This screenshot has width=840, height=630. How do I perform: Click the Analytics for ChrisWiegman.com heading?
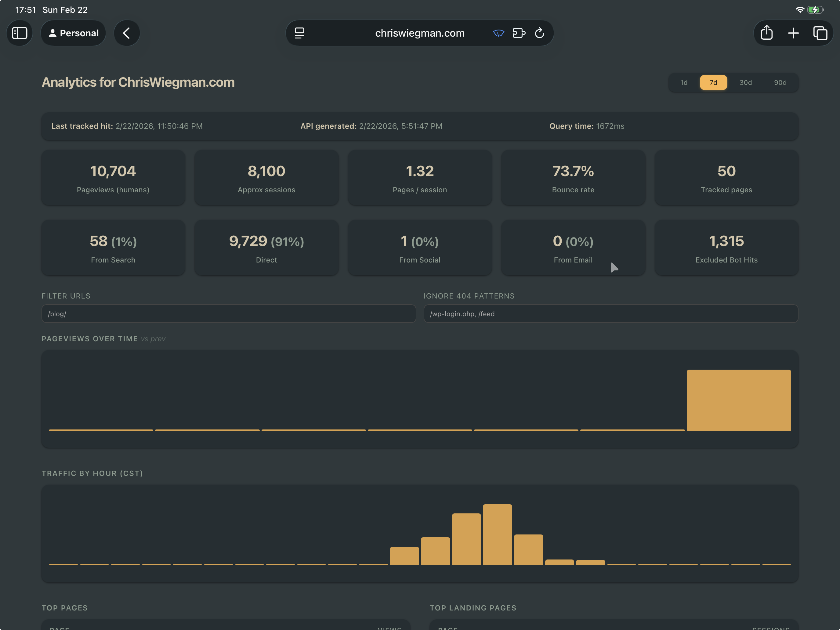coord(138,82)
